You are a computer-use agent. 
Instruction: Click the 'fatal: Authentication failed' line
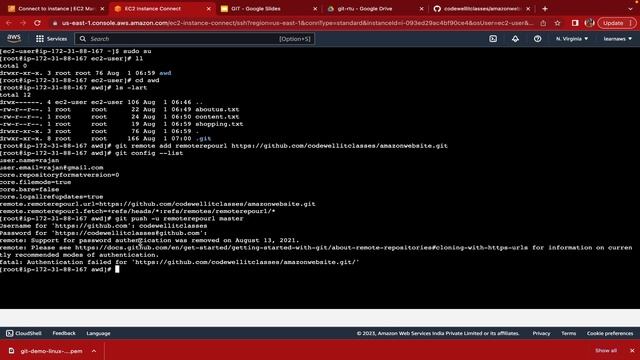point(180,262)
